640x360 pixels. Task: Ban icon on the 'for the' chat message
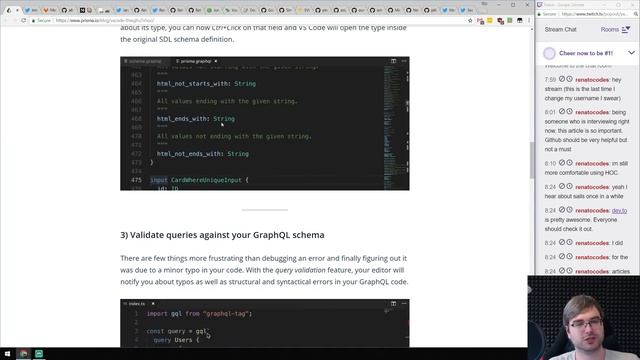pos(562,257)
